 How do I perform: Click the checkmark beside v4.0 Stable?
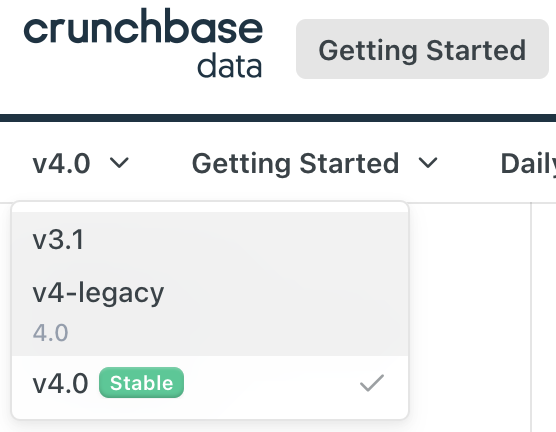coord(372,383)
